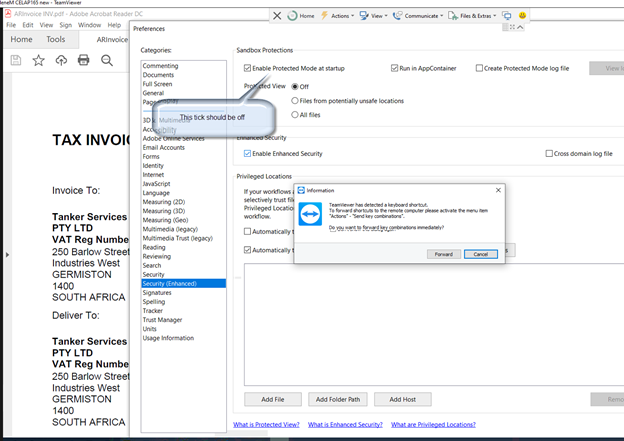Click the print icon in Acrobat
The width and height of the screenshot is (624, 441).
[84, 61]
